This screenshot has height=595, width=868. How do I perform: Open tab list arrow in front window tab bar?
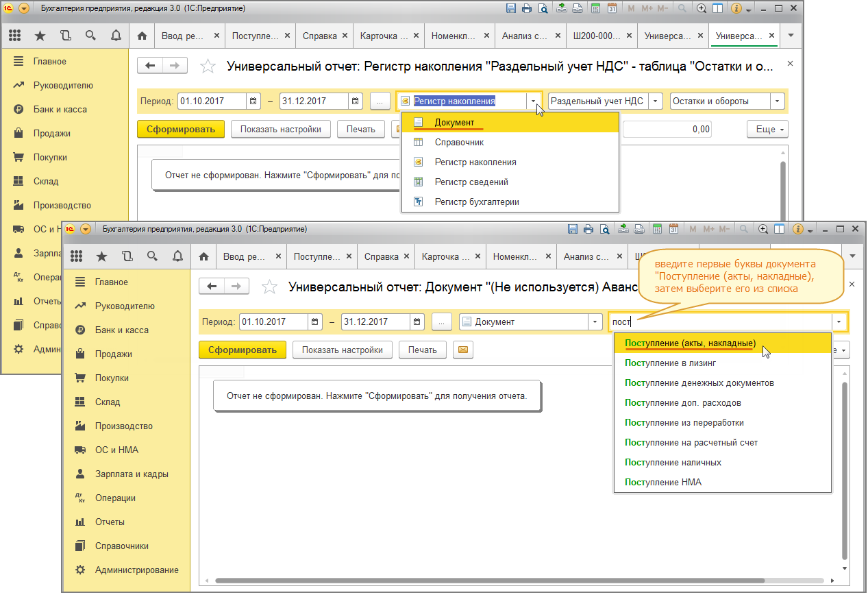pos(853,256)
